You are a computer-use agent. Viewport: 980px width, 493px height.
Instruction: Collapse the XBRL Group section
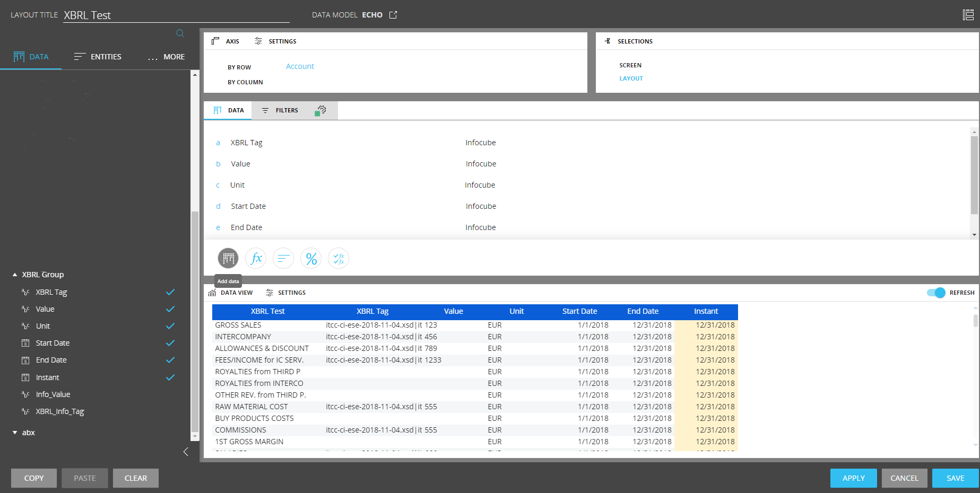[x=14, y=274]
